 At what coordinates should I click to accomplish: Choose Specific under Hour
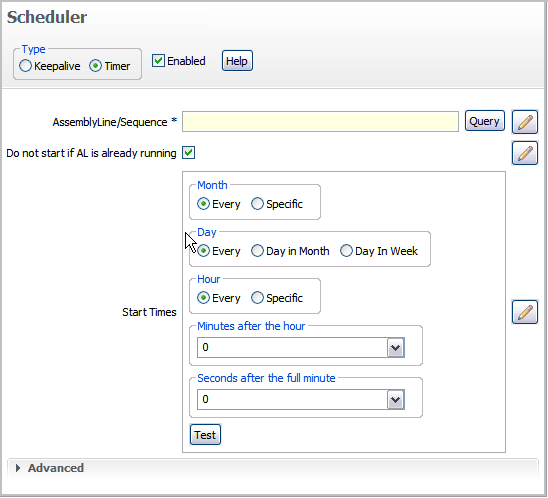point(257,298)
